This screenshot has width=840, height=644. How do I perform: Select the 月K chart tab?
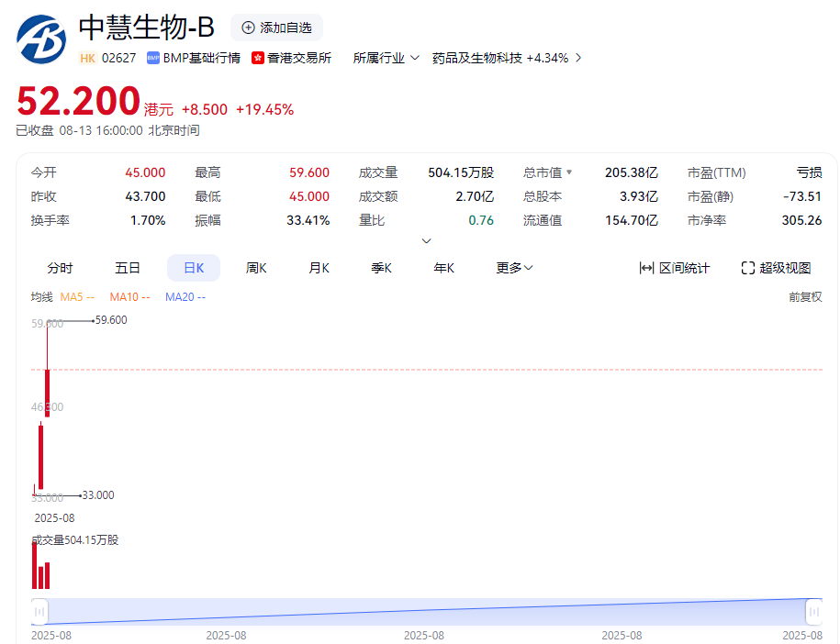(x=319, y=268)
